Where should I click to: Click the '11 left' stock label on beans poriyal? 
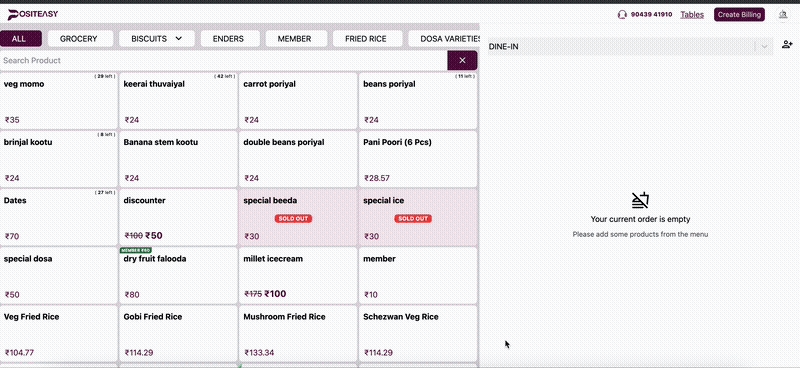465,76
